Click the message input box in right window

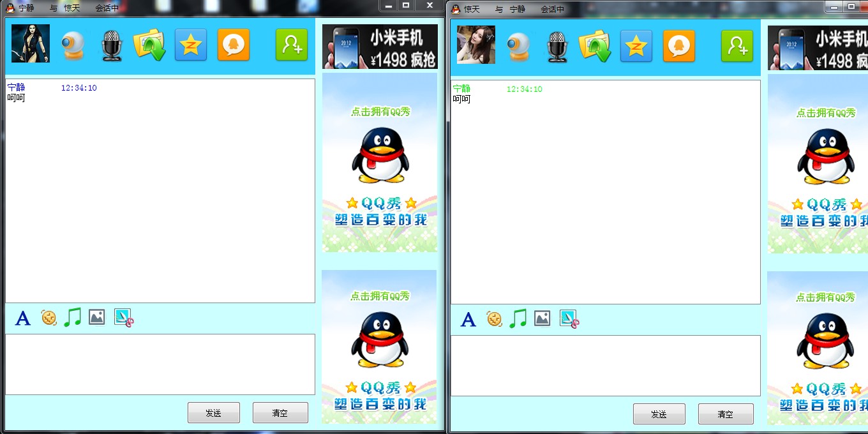[x=606, y=366]
